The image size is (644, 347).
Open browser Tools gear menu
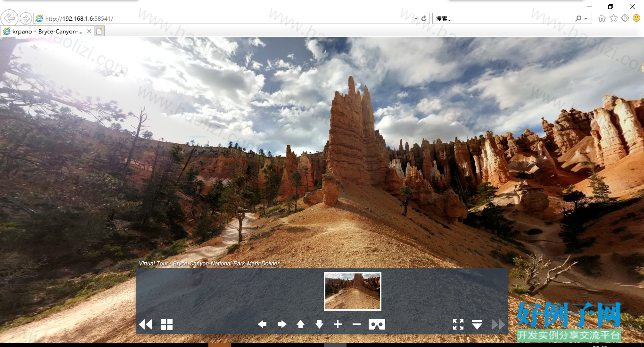625,18
